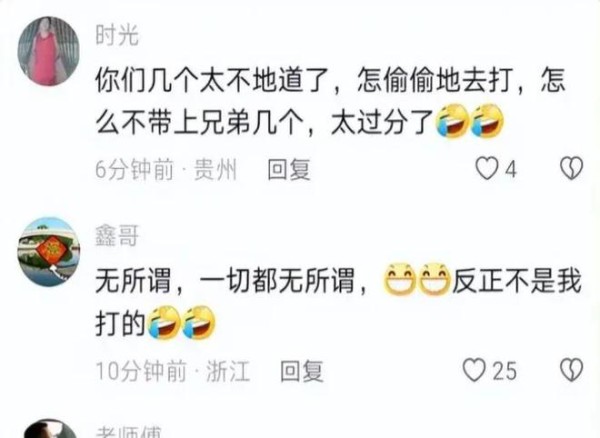Image resolution: width=600 pixels, height=438 pixels.
Task: Reply to 时光's comment via 回复
Action: tap(289, 169)
